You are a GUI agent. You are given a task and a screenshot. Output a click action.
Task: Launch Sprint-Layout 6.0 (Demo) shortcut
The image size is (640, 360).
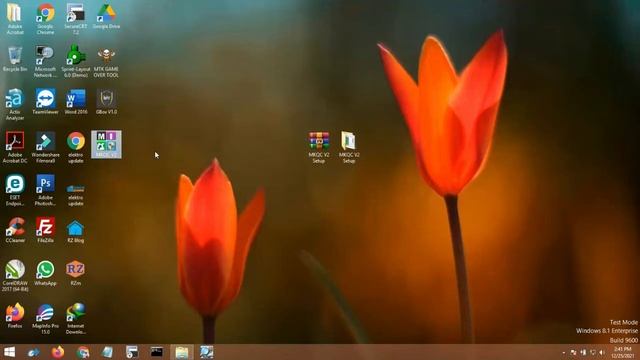[76, 61]
